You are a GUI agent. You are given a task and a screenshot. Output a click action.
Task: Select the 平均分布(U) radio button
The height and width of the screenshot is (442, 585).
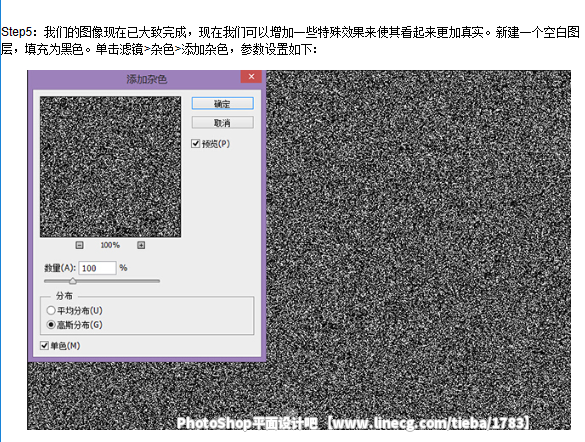[51, 310]
